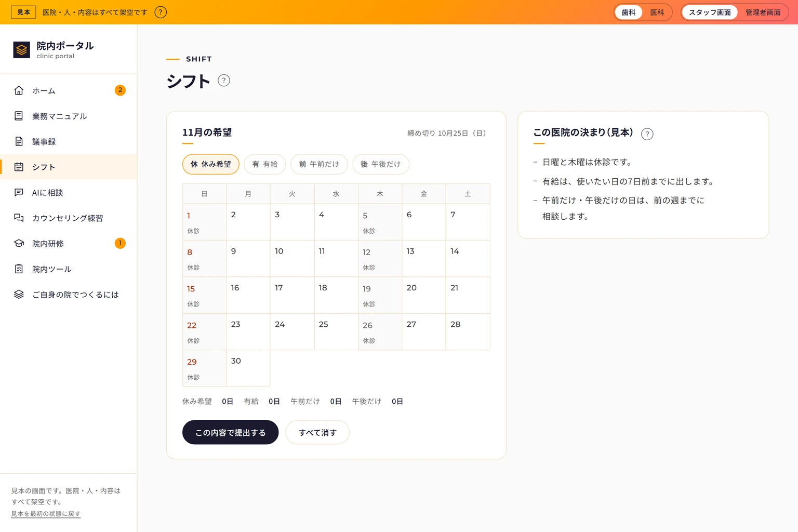Click closed day November 1 cell
This screenshot has width=798, height=532.
coord(204,222)
